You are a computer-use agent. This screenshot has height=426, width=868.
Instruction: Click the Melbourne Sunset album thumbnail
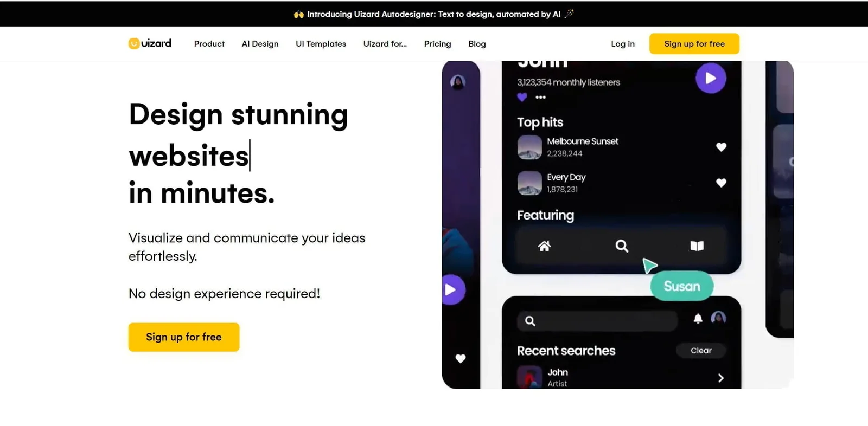coord(529,147)
